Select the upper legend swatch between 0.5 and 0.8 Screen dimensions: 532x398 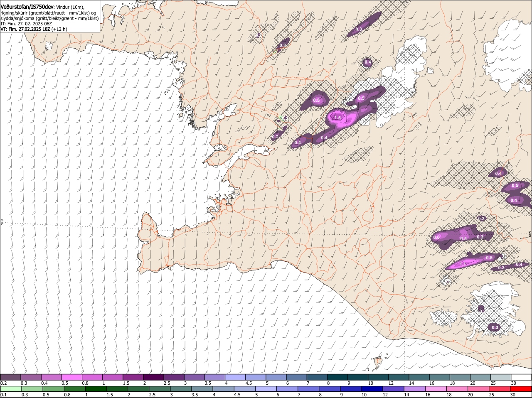[72, 377]
